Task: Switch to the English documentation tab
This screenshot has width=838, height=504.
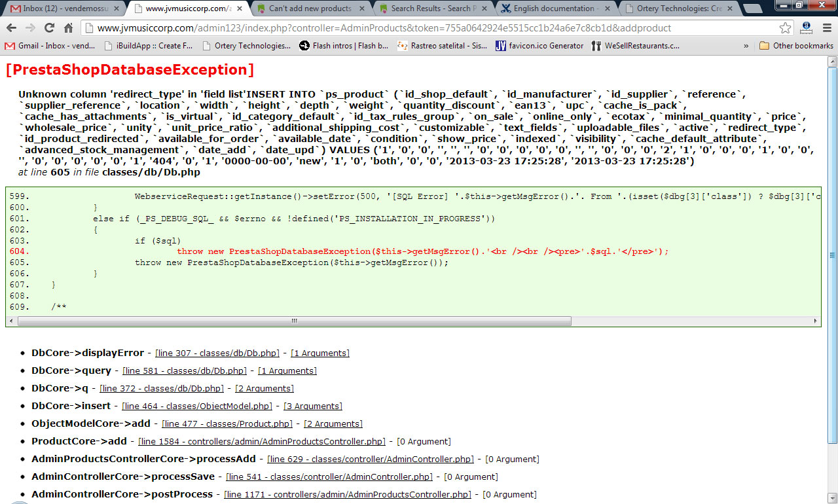Action: [x=555, y=9]
